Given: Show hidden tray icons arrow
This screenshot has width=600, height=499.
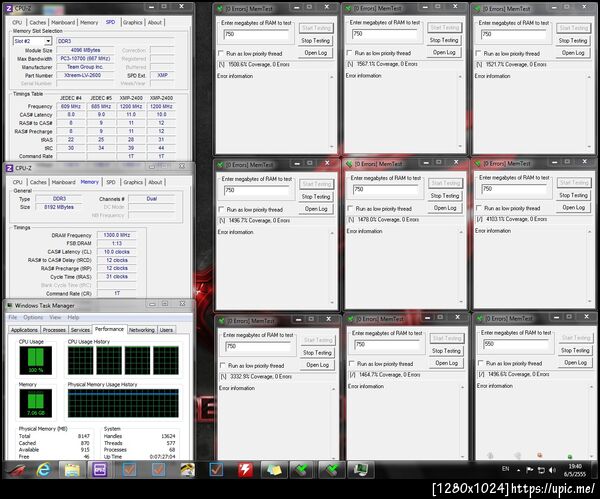Looking at the screenshot, I should pos(518,470).
